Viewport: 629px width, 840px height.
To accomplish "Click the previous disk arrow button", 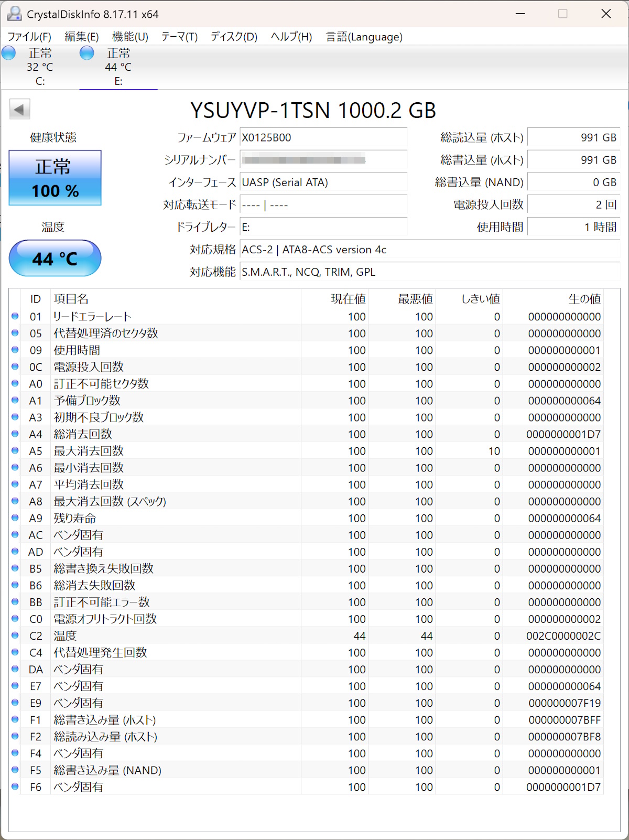I will [x=19, y=110].
